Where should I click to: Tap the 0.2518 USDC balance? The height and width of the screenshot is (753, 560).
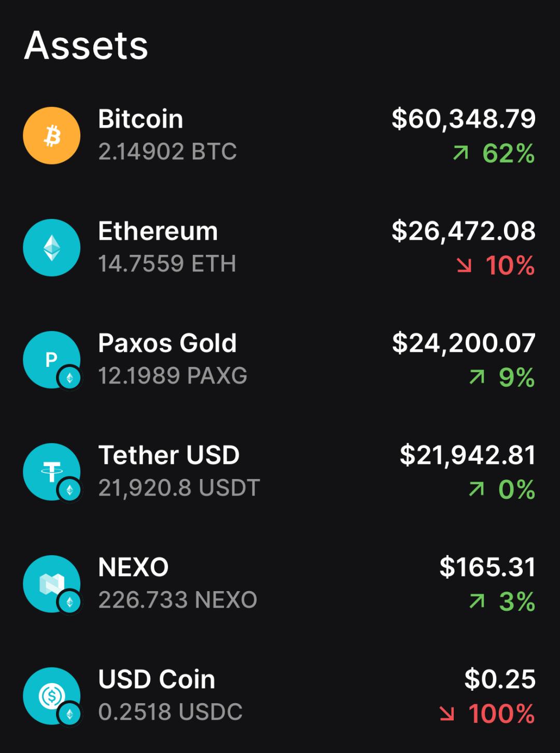pos(170,712)
